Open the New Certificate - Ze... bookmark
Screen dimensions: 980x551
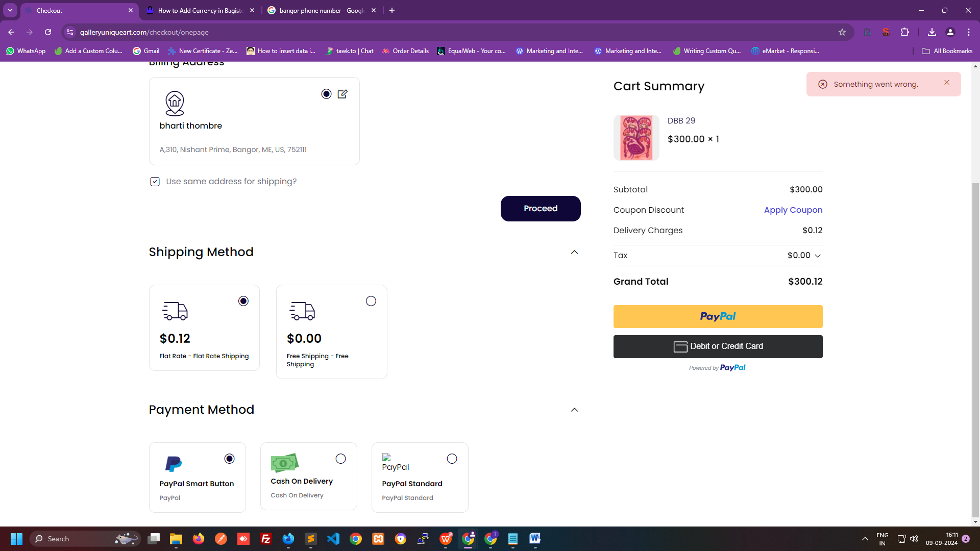coord(203,51)
